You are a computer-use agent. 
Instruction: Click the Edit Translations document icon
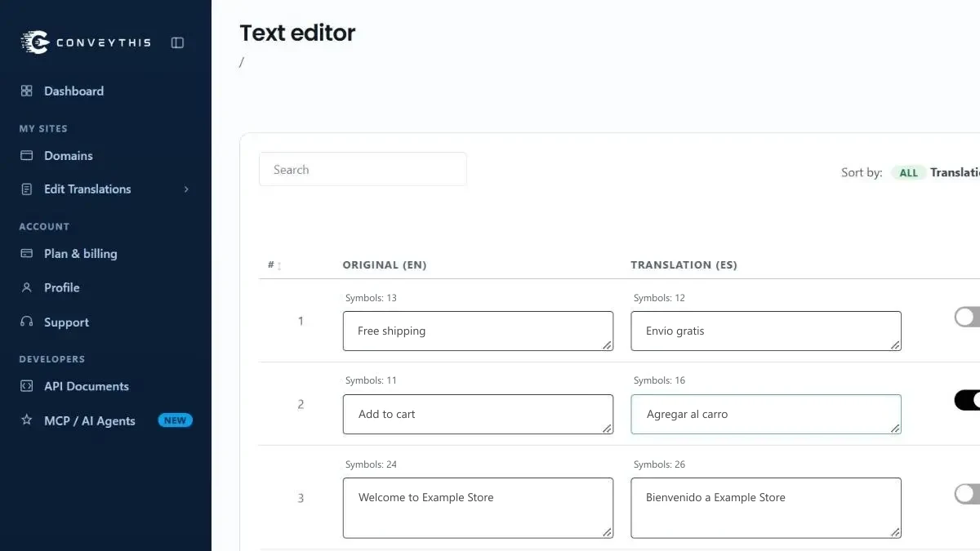point(27,189)
